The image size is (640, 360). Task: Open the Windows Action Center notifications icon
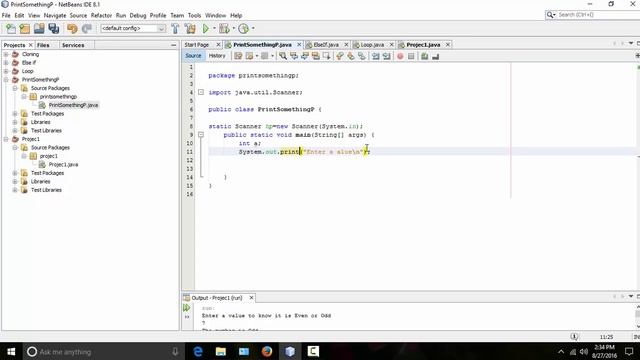[x=629, y=351]
